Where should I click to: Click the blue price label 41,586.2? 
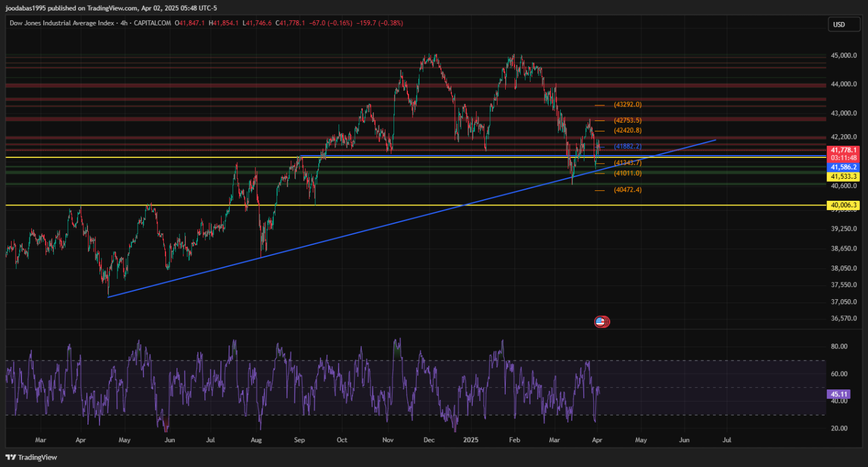point(844,167)
